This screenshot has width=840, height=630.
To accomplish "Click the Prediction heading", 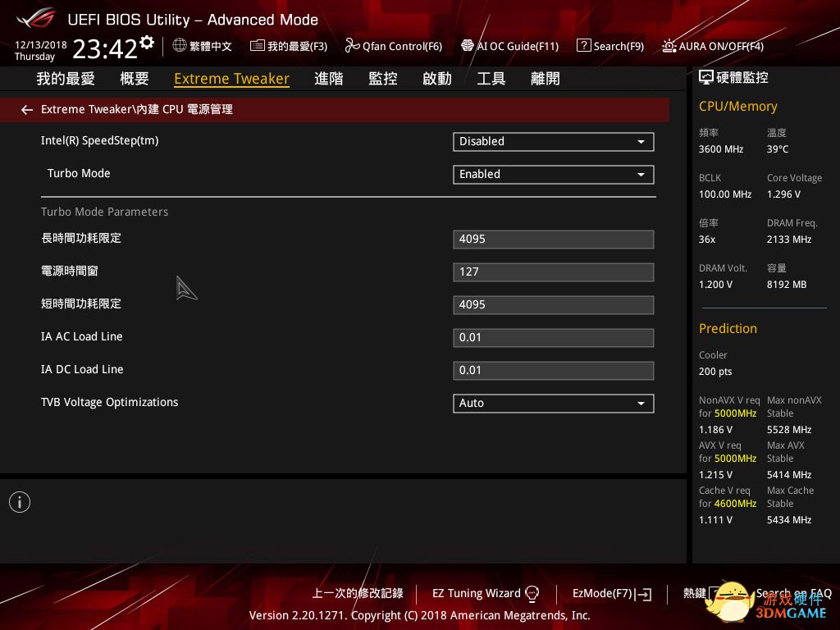I will pos(728,328).
